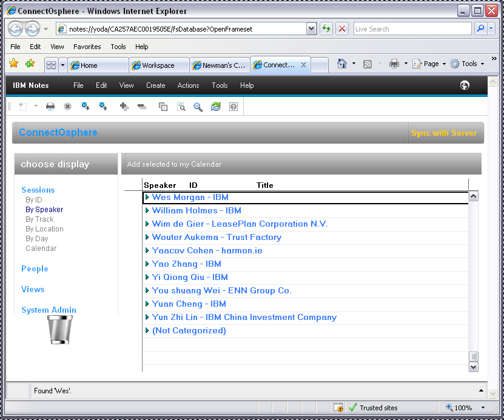Open the address bar URL dropdown
504x420 pixels.
point(311,28)
